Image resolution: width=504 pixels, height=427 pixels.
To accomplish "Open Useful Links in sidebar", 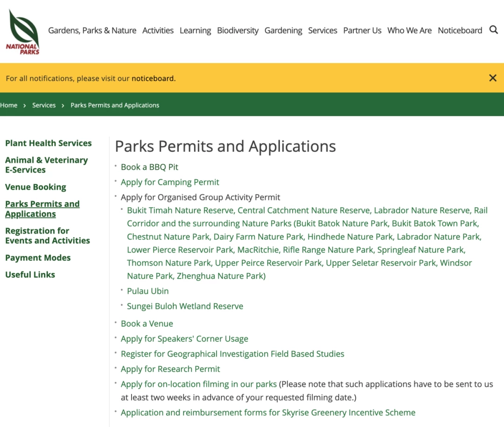I will (30, 274).
